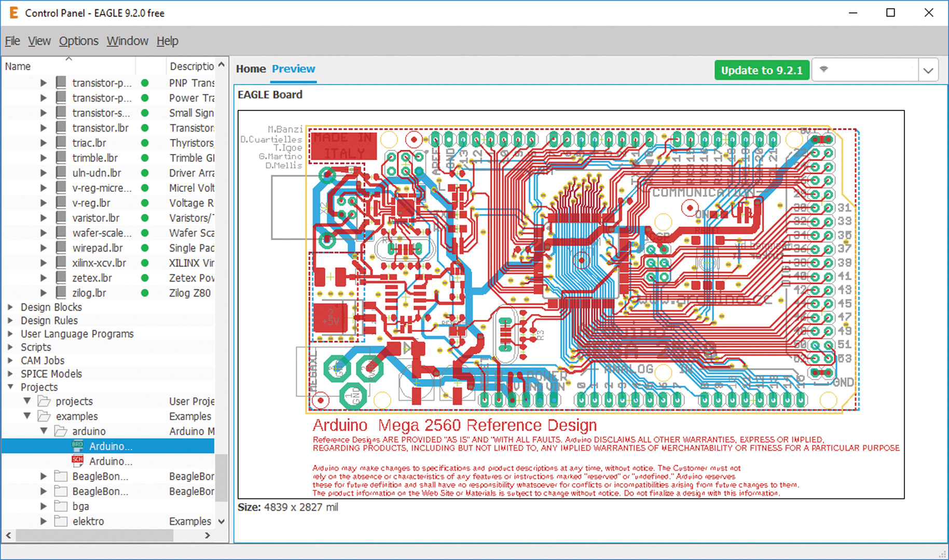Switch to the Preview tab

(294, 69)
